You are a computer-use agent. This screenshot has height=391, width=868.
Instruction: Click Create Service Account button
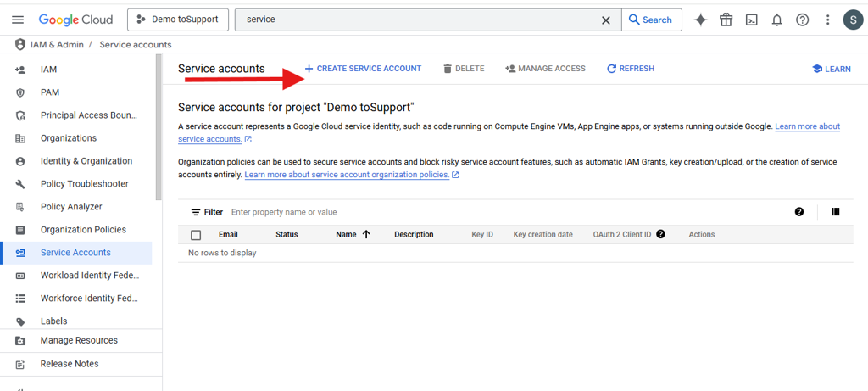tap(363, 69)
